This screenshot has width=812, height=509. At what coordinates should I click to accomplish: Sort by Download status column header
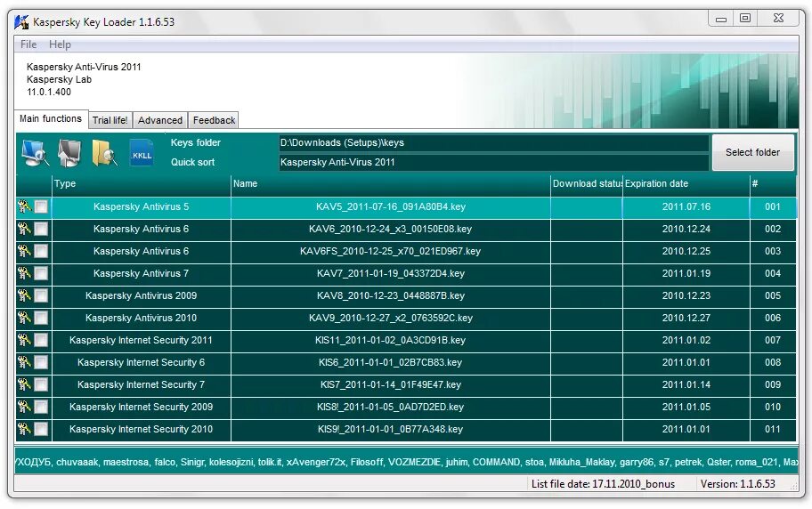pyautogui.click(x=586, y=184)
